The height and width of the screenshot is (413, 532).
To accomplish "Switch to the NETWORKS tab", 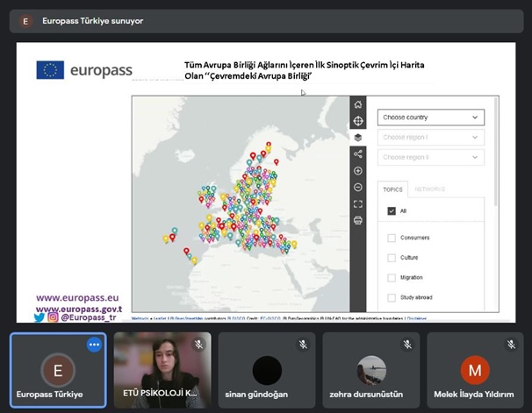I will pos(429,189).
